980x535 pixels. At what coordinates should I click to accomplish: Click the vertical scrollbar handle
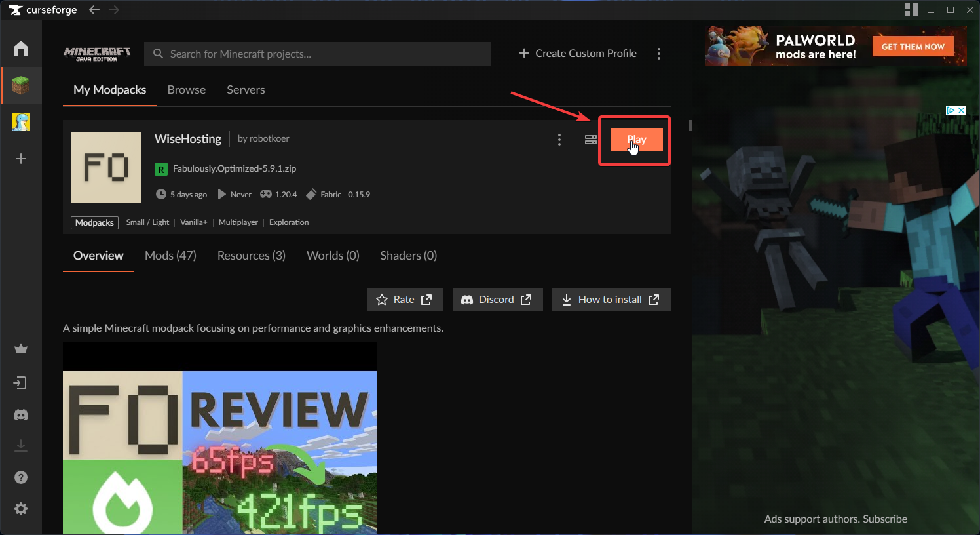690,125
